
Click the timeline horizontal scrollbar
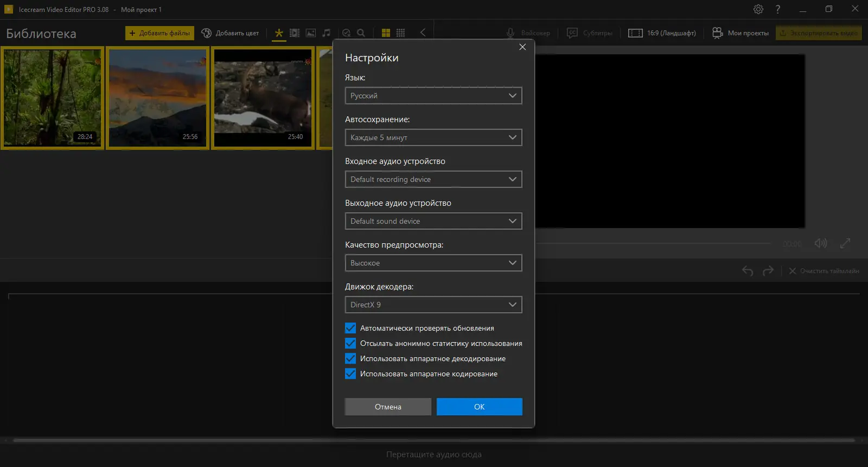point(434,440)
